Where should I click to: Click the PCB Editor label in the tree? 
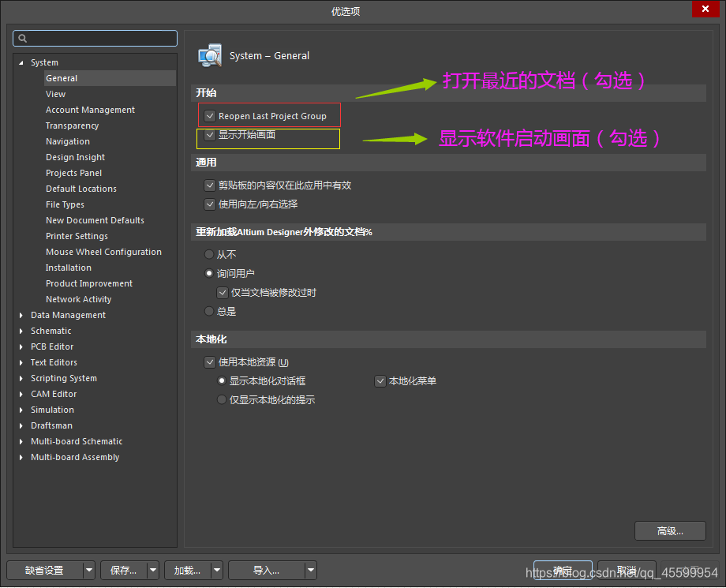52,346
